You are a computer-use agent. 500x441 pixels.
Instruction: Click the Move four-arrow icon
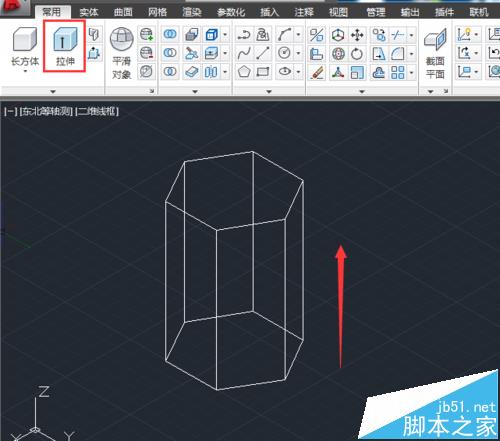[x=357, y=35]
